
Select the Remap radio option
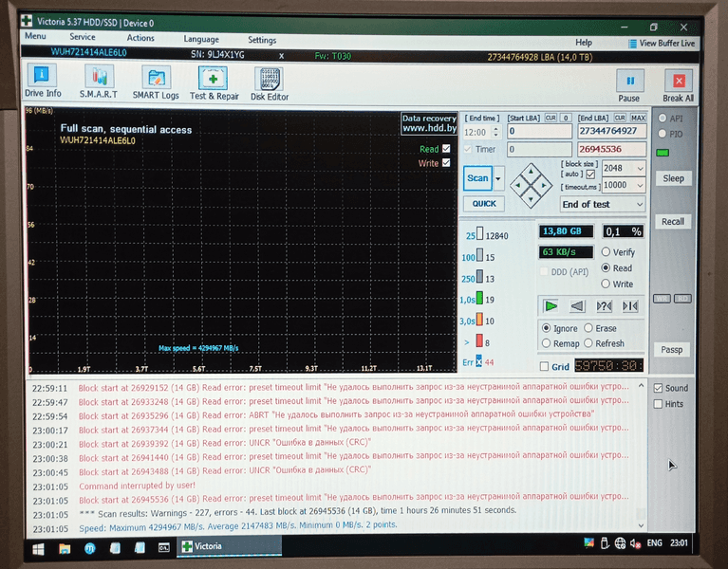[x=546, y=343]
